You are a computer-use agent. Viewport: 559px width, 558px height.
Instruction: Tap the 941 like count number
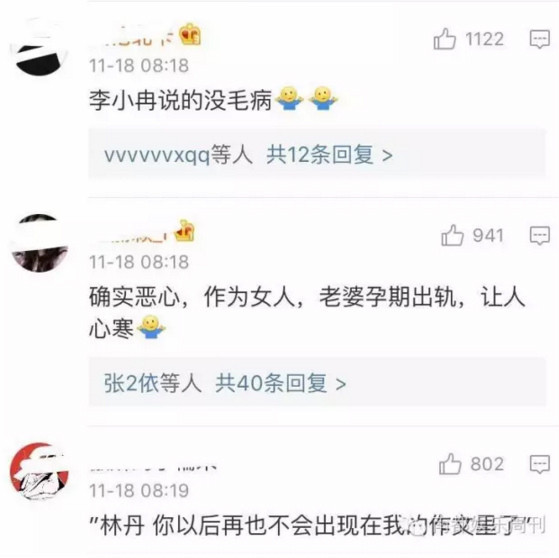(488, 235)
